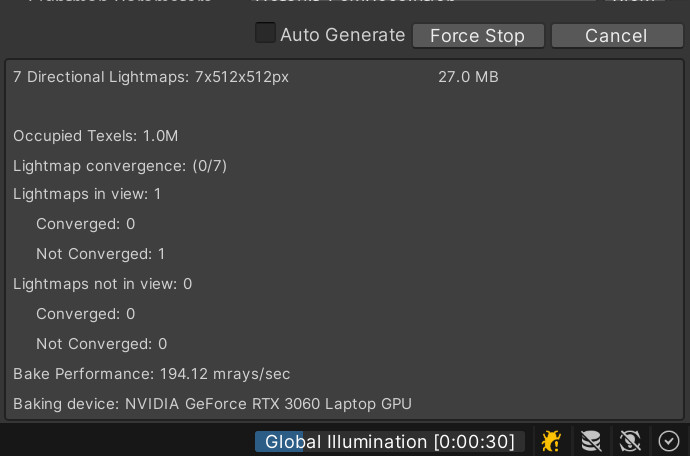Click the Global Illumination progress bar

(x=390, y=441)
